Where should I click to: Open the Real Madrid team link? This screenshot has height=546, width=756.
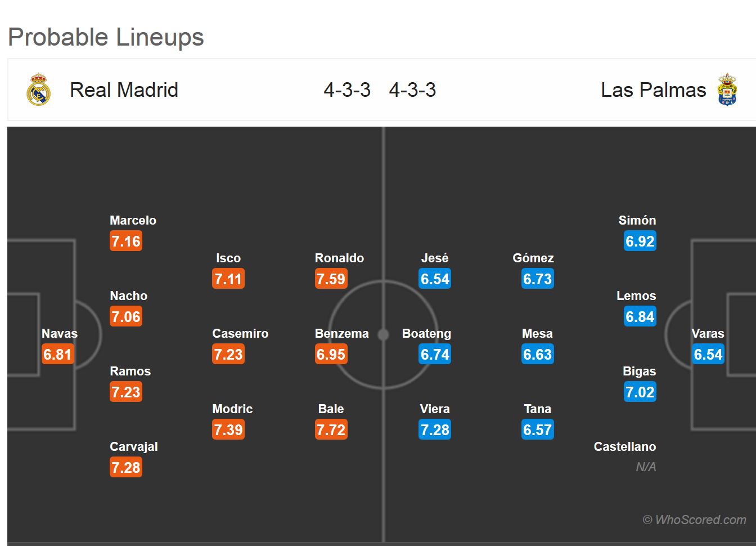pyautogui.click(x=124, y=90)
